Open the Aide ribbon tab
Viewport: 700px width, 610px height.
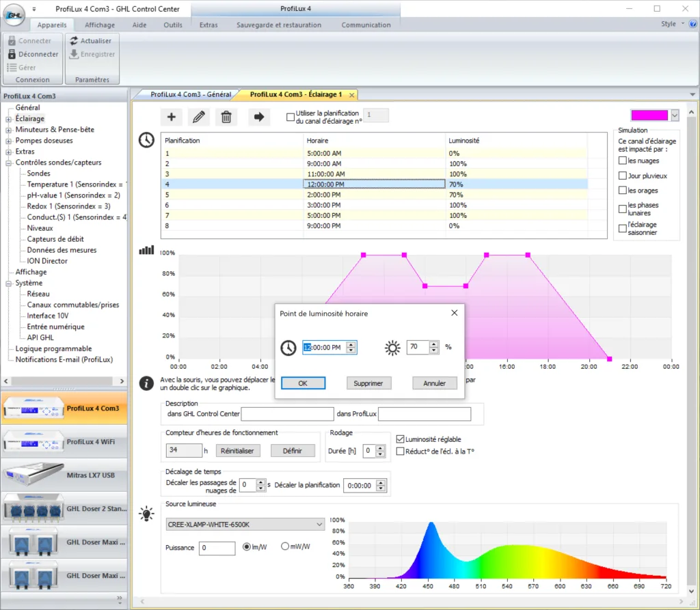click(139, 25)
